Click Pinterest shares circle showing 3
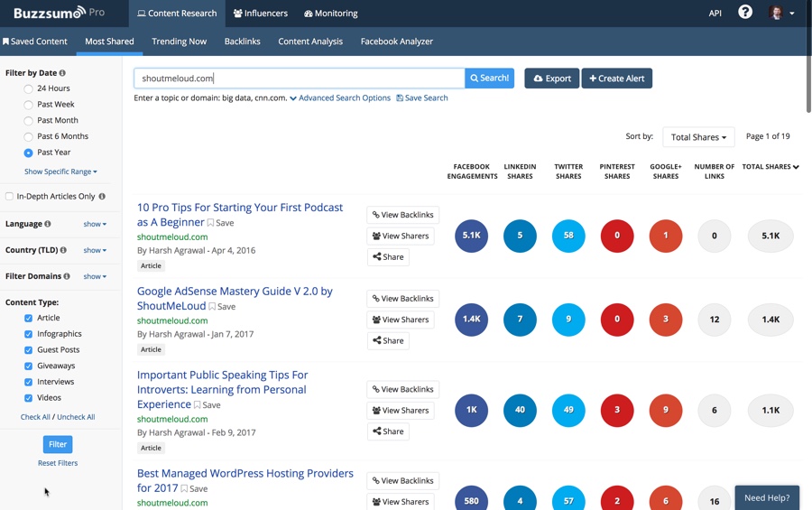The height and width of the screenshot is (510, 812). coord(617,410)
